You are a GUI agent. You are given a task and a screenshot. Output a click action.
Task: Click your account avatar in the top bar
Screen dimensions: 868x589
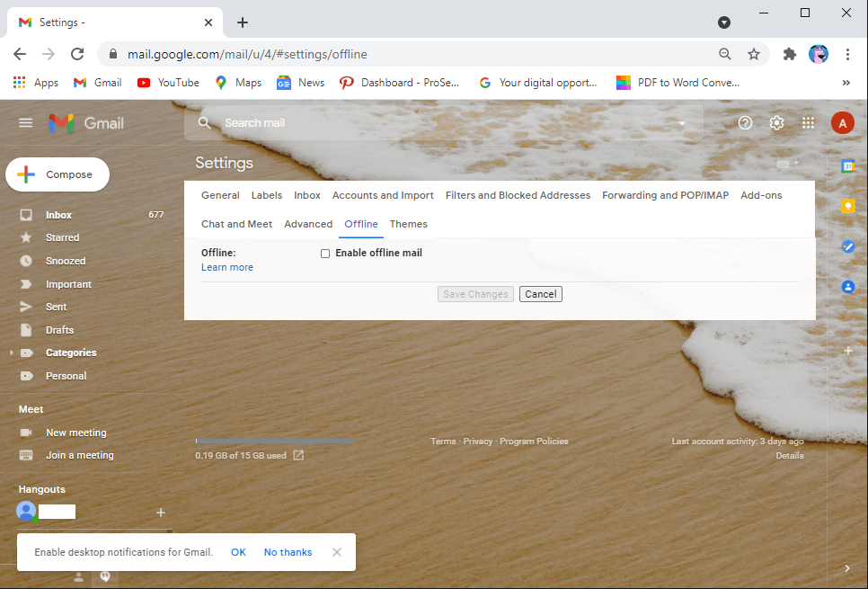pos(842,122)
